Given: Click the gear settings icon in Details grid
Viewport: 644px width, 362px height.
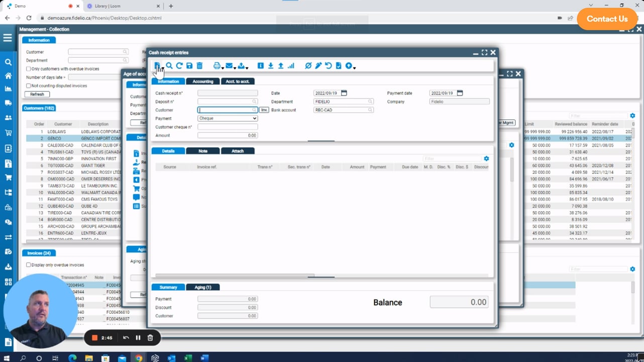Looking at the screenshot, I should click(486, 159).
